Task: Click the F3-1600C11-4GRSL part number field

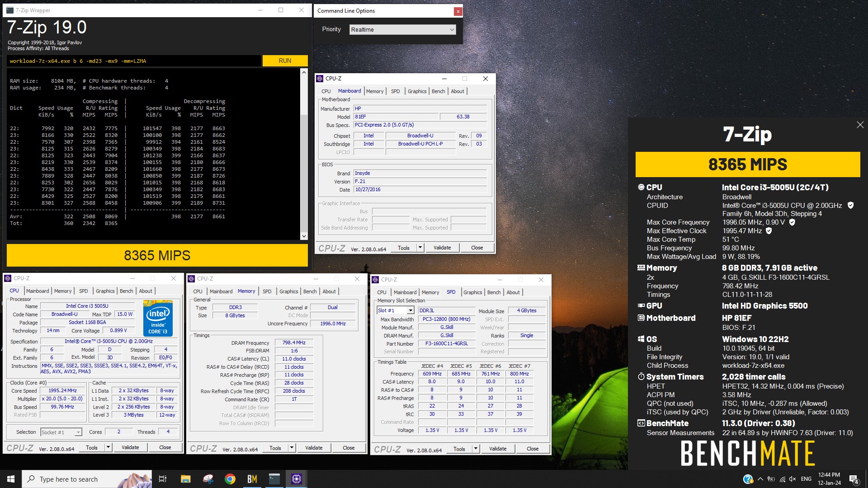Action: pyautogui.click(x=447, y=343)
